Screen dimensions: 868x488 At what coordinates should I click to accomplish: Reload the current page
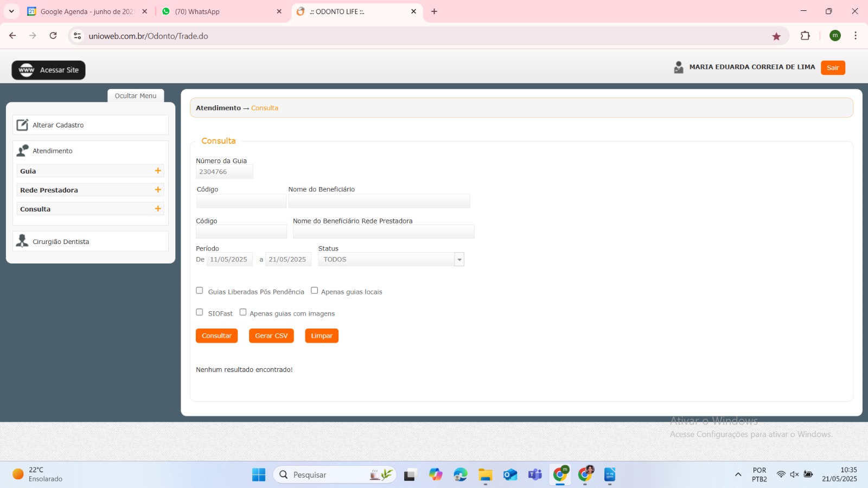[53, 36]
